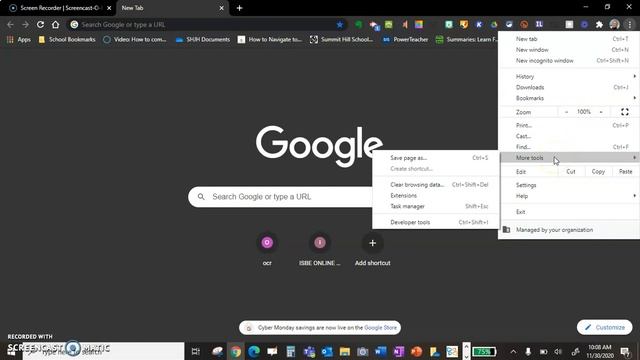Click the Add shortcut tile

[372, 249]
